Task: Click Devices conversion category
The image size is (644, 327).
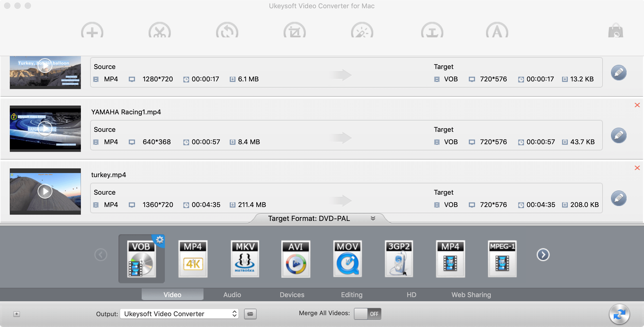Action: pos(292,294)
